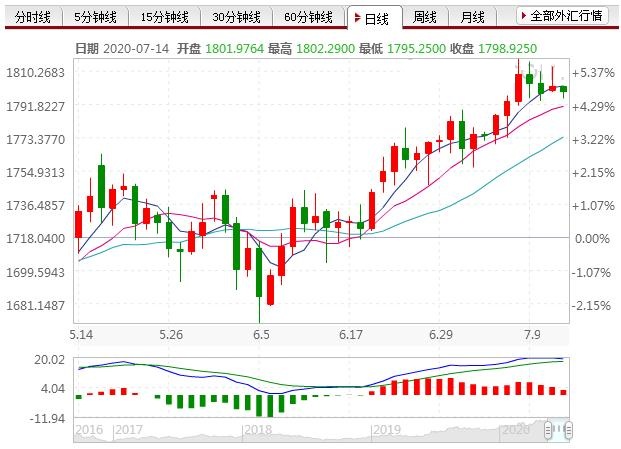
Task: Select the 15分钟线 tab
Action: tap(164, 17)
